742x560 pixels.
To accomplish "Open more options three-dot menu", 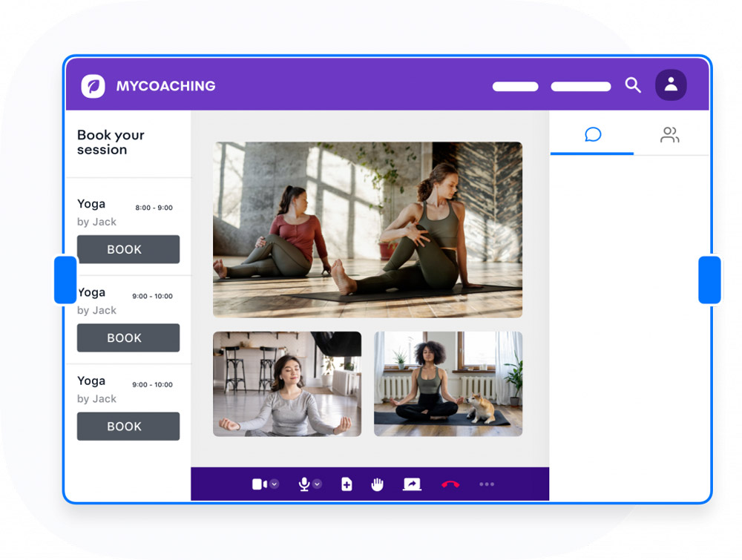I will coord(487,484).
